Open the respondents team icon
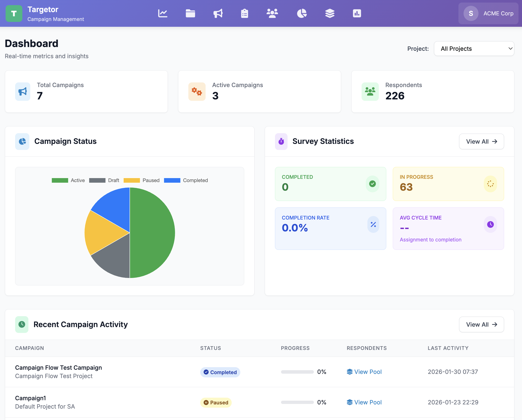This screenshot has height=420, width=522. pyautogui.click(x=272, y=13)
